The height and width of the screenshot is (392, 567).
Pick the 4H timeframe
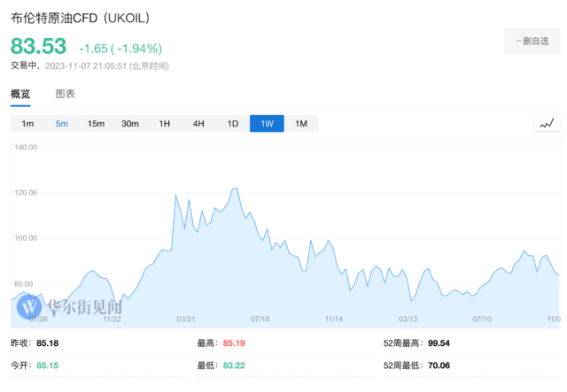coord(198,124)
